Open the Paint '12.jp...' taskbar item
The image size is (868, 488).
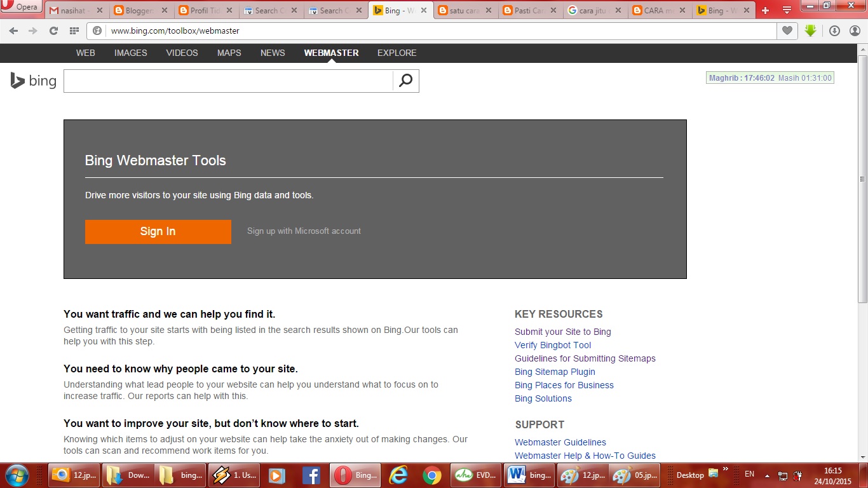pos(583,475)
